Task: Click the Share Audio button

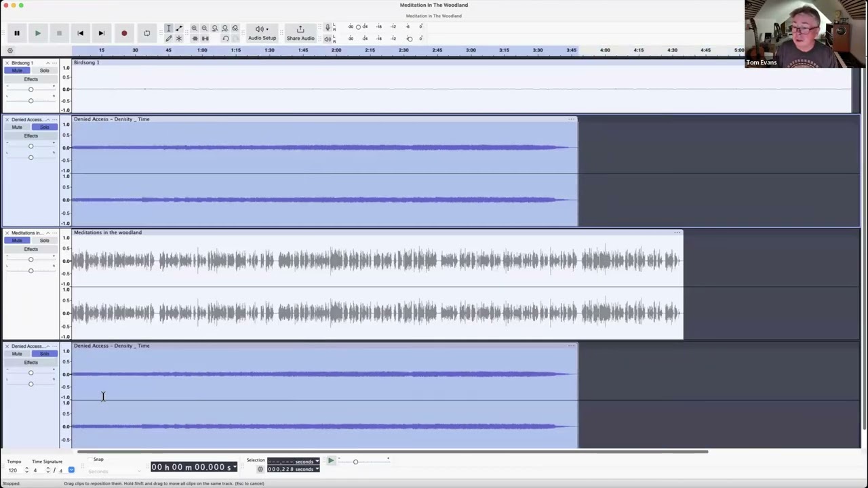Action: 300,33
